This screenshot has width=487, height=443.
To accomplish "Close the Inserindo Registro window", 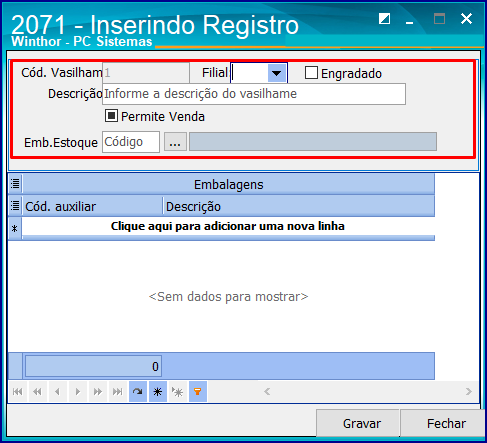I will tap(466, 19).
